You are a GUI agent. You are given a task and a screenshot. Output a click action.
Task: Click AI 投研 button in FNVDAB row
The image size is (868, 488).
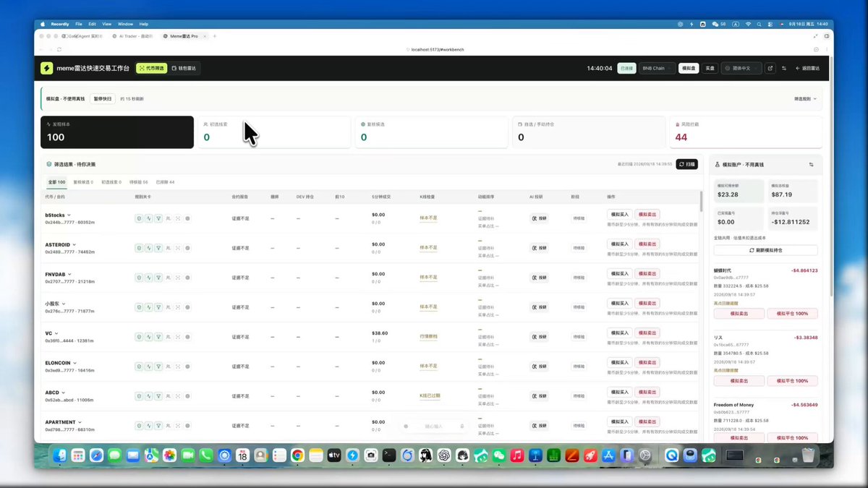tap(539, 277)
